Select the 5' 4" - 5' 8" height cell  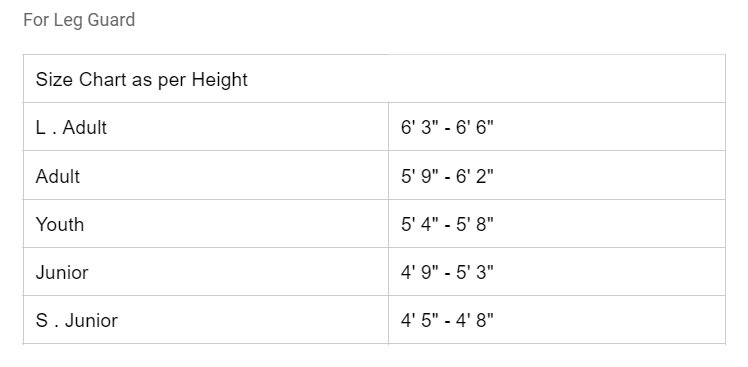click(x=557, y=224)
